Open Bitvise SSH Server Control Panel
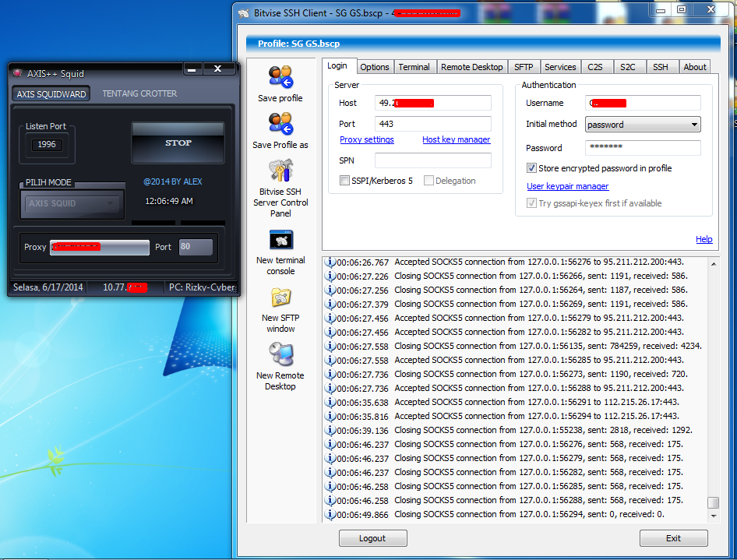The image size is (737, 560). 280,171
